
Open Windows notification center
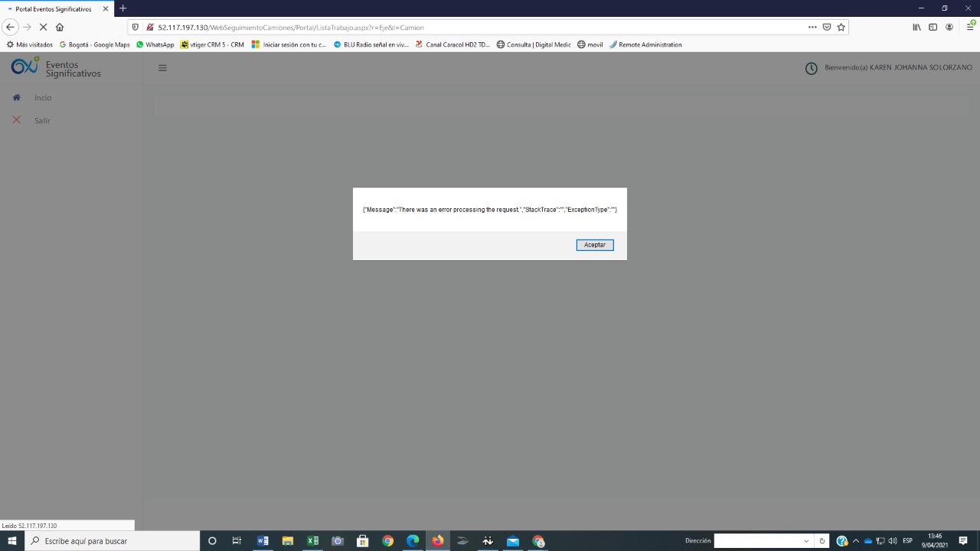964,541
